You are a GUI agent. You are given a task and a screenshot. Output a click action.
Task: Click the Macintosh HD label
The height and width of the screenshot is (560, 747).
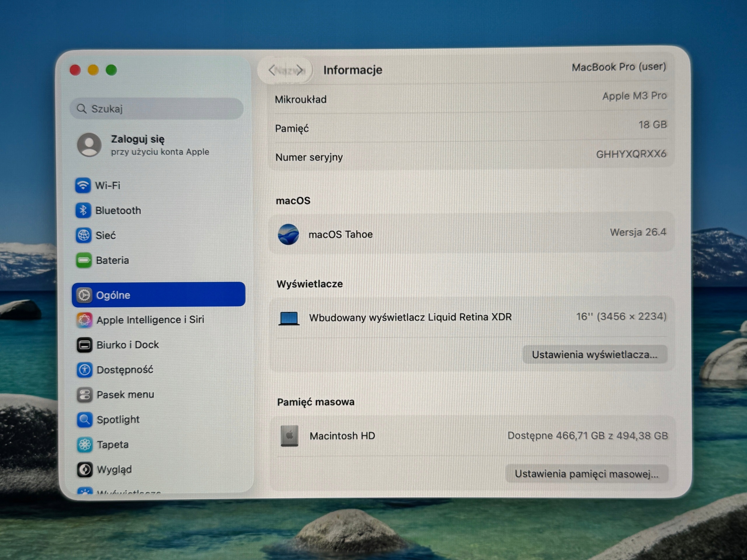click(x=342, y=436)
